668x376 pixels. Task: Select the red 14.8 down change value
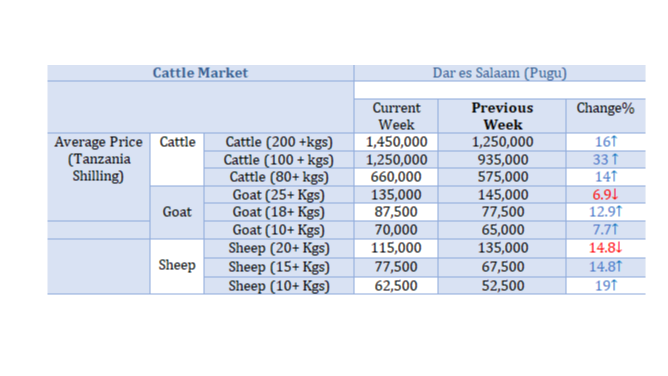605,248
